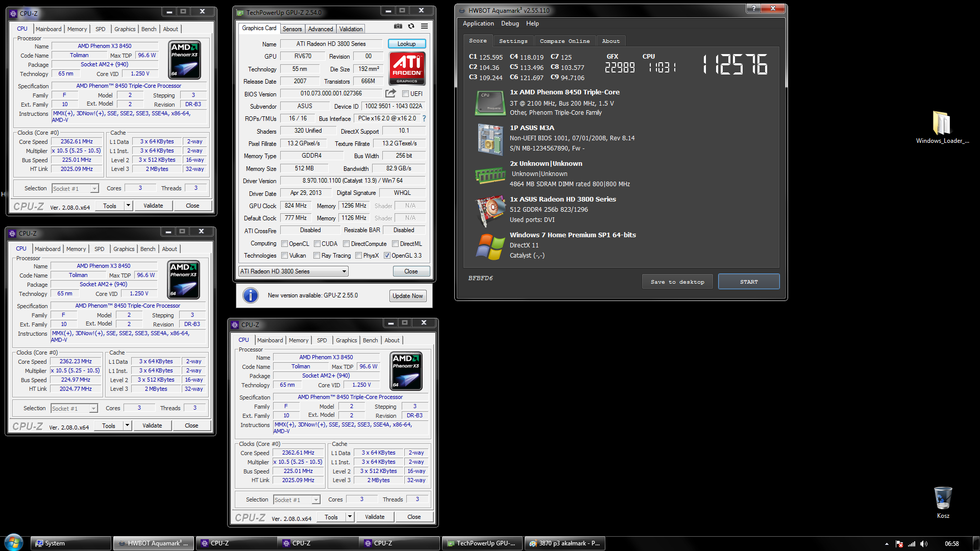Toggle the OpenCL checkbox
This screenshot has width=980, height=551.
click(x=285, y=244)
